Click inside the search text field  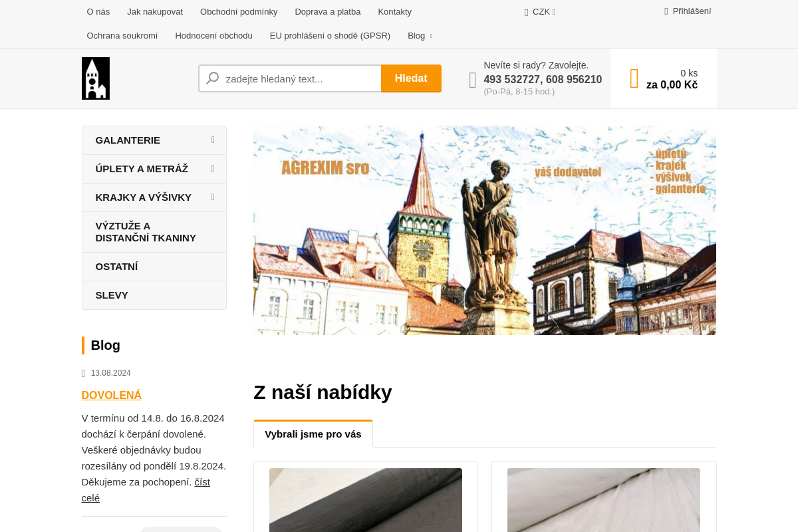[299, 78]
